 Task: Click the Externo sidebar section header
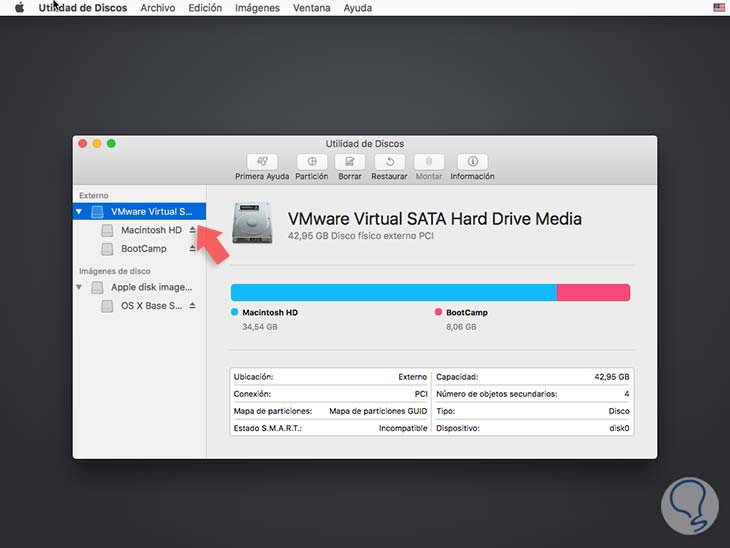[x=94, y=196]
